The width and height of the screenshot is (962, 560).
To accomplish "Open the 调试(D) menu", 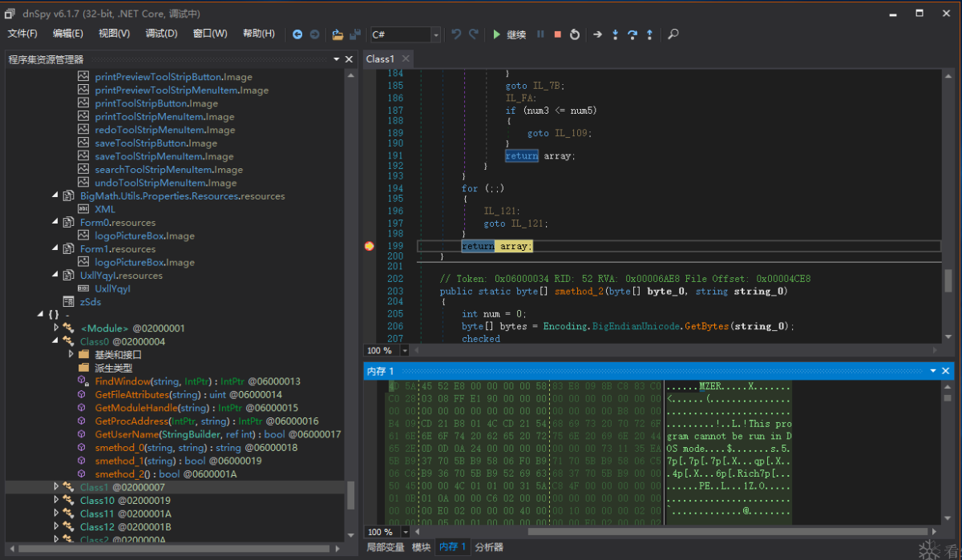I will point(161,34).
